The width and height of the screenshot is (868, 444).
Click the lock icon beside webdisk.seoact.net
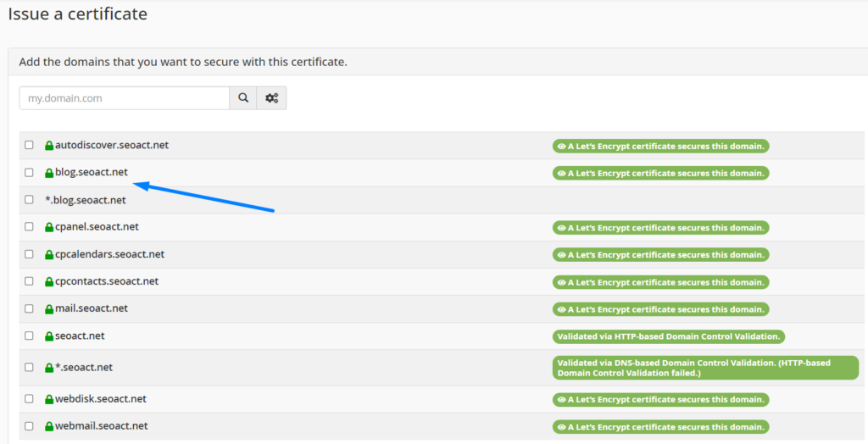click(49, 399)
